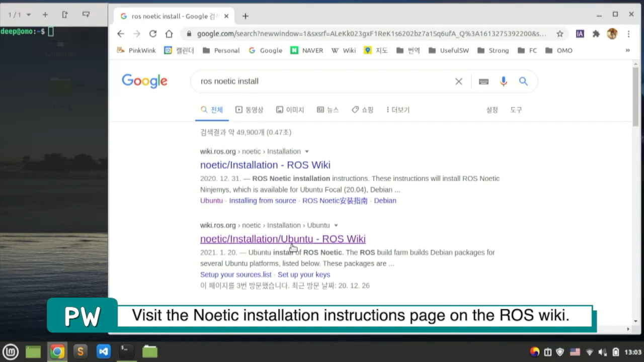Click the 13:03 clock in the tray
The width and height of the screenshot is (644, 362).
coord(632,352)
